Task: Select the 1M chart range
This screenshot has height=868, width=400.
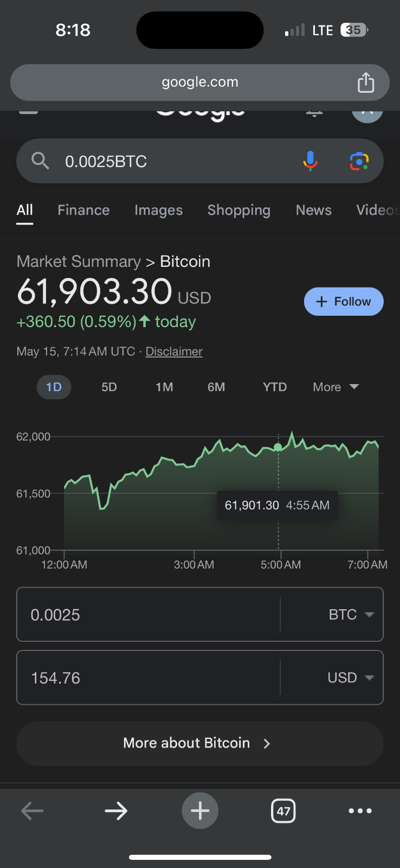Action: pyautogui.click(x=164, y=387)
